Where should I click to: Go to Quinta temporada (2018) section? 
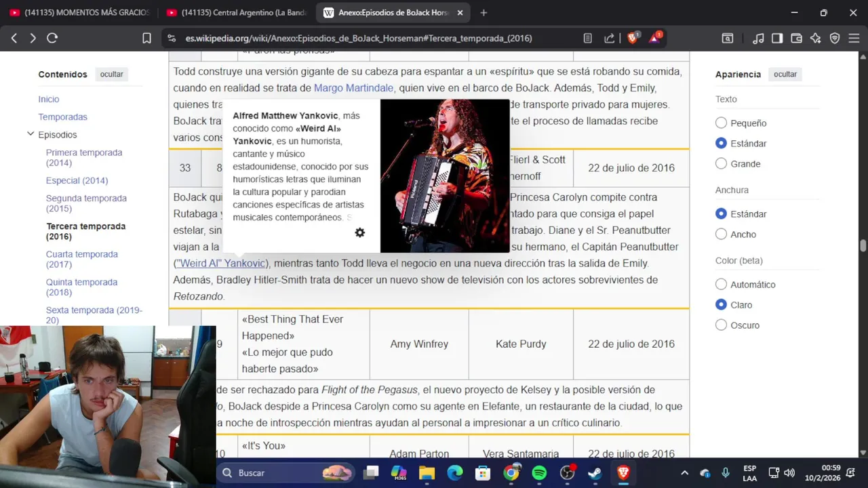81,287
